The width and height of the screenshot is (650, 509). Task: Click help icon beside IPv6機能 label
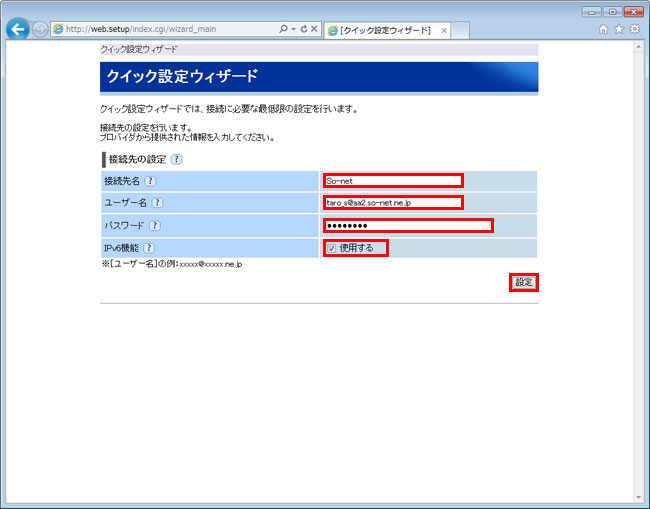(x=149, y=248)
